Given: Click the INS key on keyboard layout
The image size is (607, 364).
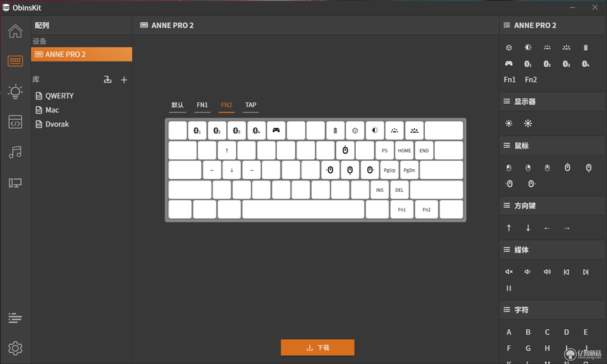Looking at the screenshot, I should (x=379, y=190).
